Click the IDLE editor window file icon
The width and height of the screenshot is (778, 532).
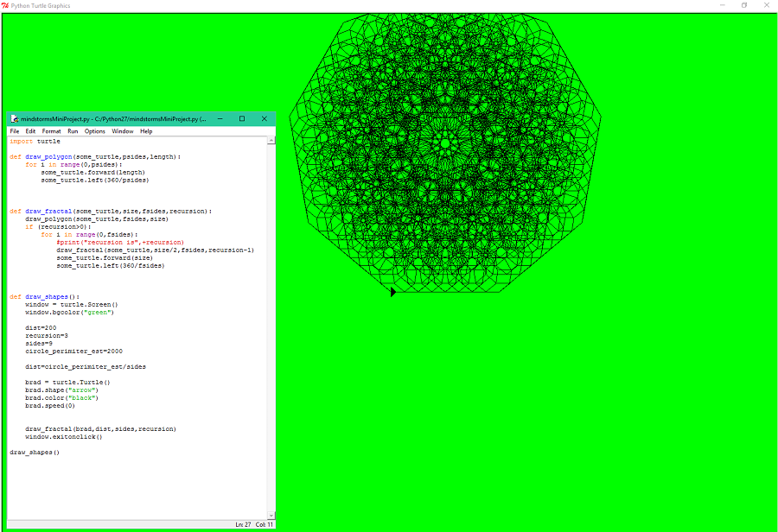pos(14,119)
